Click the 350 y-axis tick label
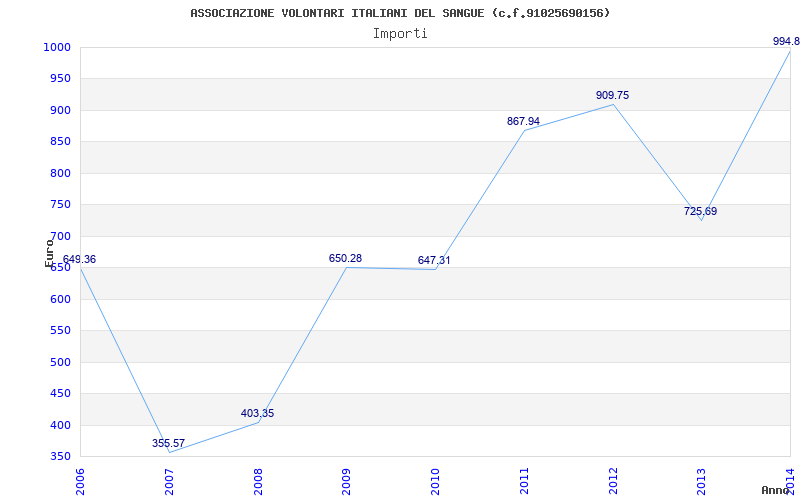 coord(60,457)
